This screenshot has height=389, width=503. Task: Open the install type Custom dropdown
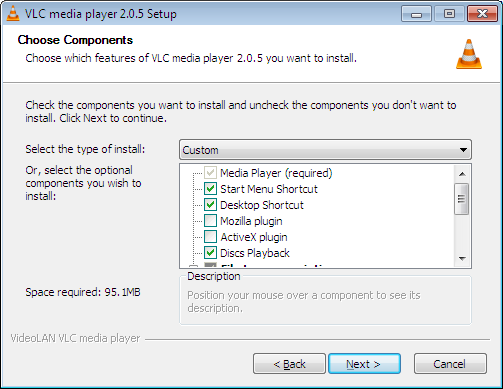tap(325, 150)
